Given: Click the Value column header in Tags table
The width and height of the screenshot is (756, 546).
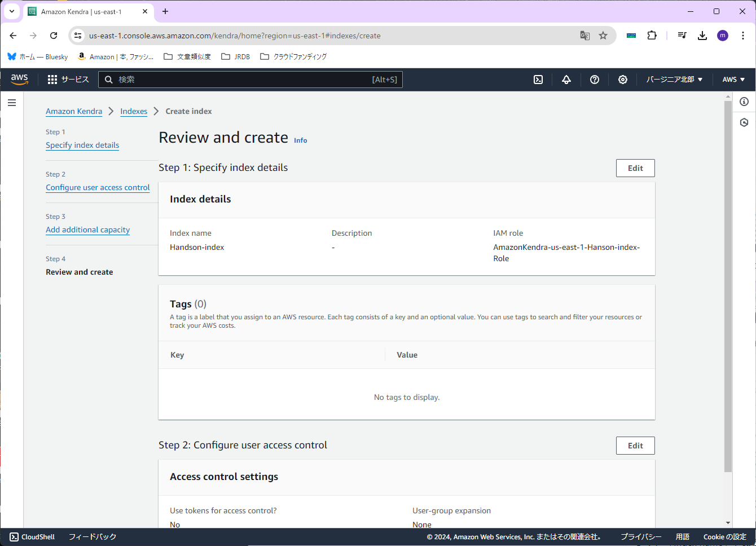Looking at the screenshot, I should point(407,355).
